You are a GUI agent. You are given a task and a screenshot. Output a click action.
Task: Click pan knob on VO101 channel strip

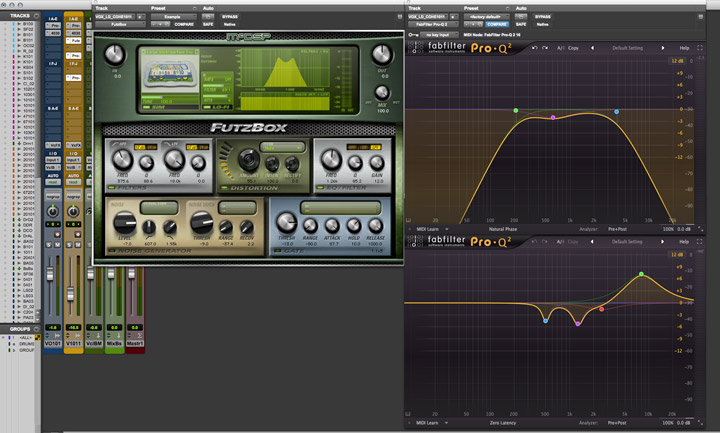coord(53,212)
